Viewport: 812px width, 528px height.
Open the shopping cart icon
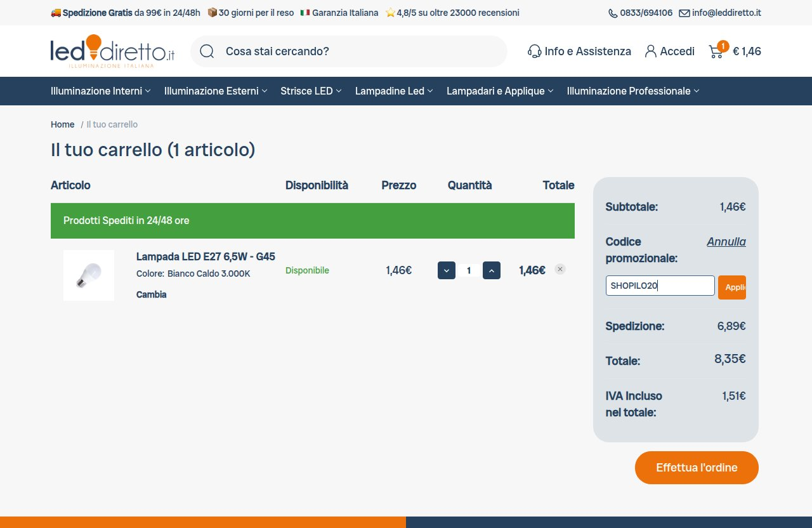(x=717, y=51)
